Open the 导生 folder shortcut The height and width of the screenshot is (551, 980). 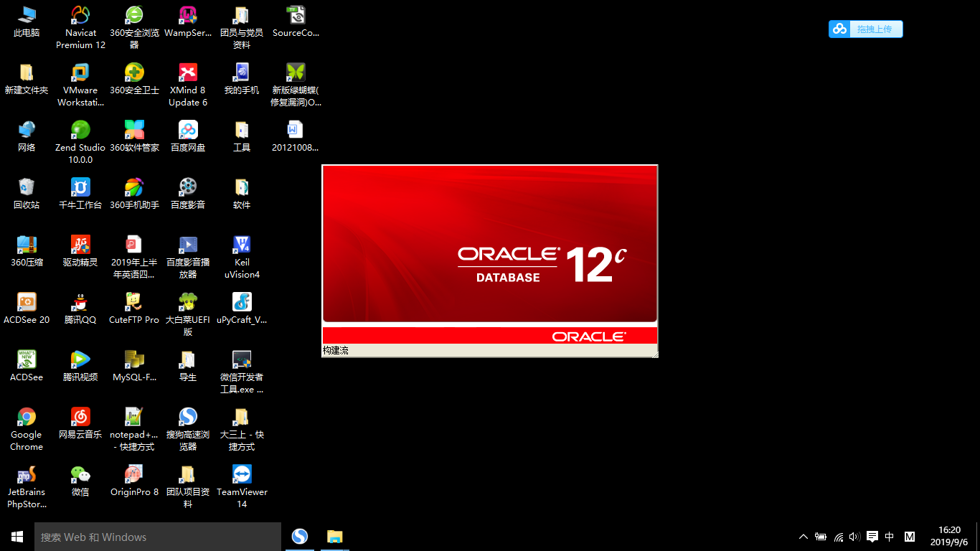[188, 366]
